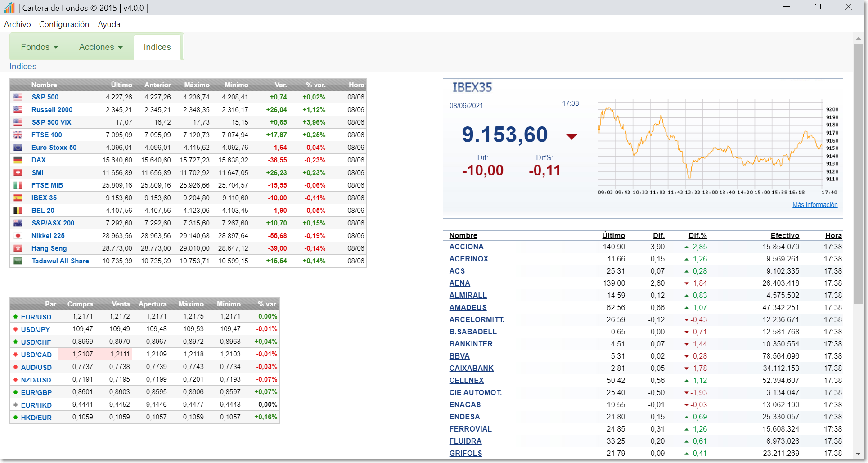Click the Belgian flag next to BEL 20
Image resolution: width=868 pixels, height=463 pixels.
tap(18, 211)
